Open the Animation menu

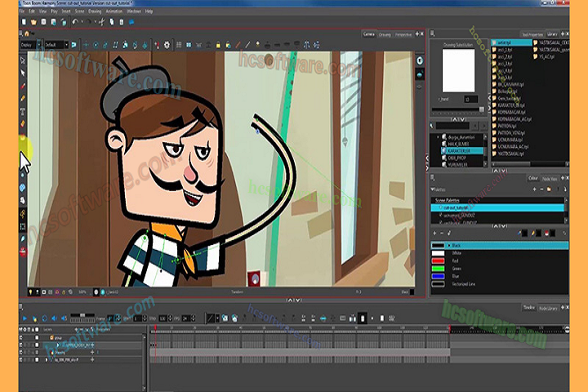coord(114,11)
